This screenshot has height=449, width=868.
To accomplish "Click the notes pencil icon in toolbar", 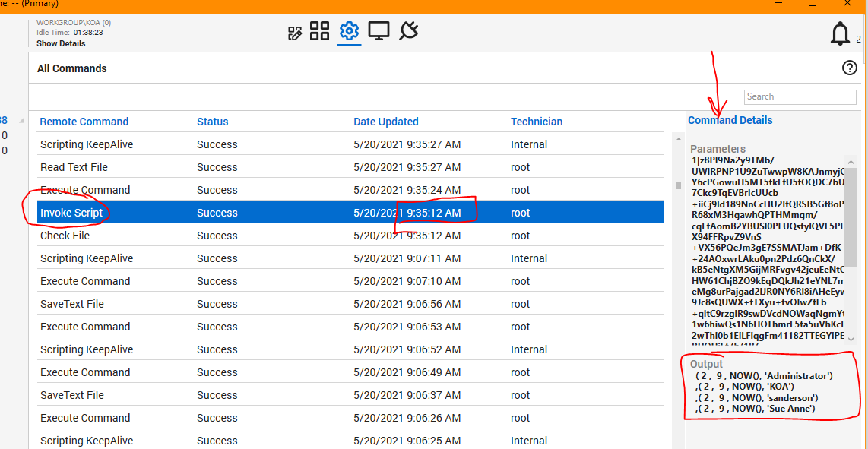I will click(x=295, y=32).
